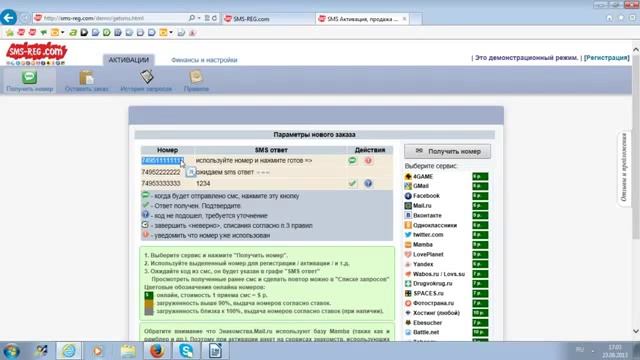Choose the Mail.ru service

[422, 206]
